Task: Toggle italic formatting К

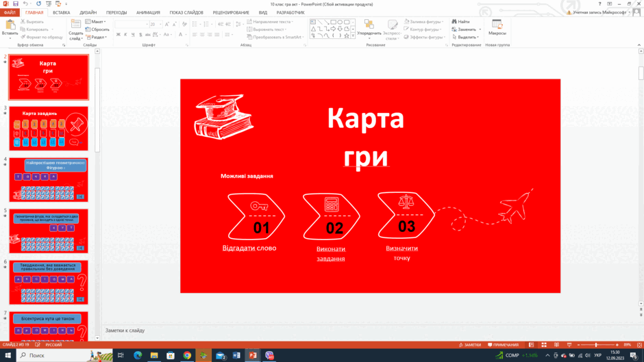Action: [x=125, y=34]
